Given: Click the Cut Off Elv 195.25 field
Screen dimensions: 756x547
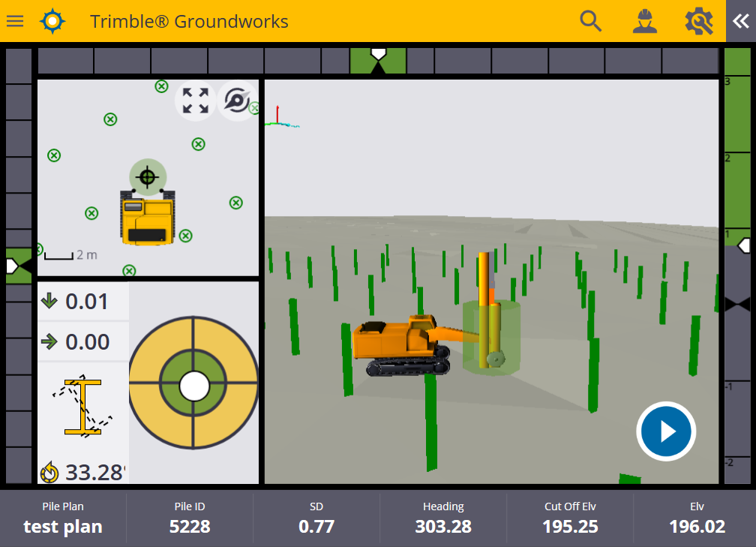Looking at the screenshot, I should 570,518.
